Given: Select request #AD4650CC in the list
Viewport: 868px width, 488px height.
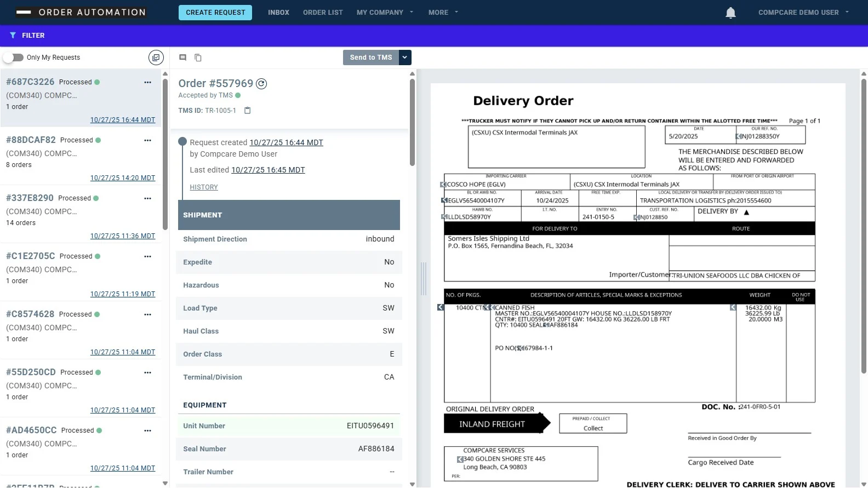Looking at the screenshot, I should coord(81,446).
